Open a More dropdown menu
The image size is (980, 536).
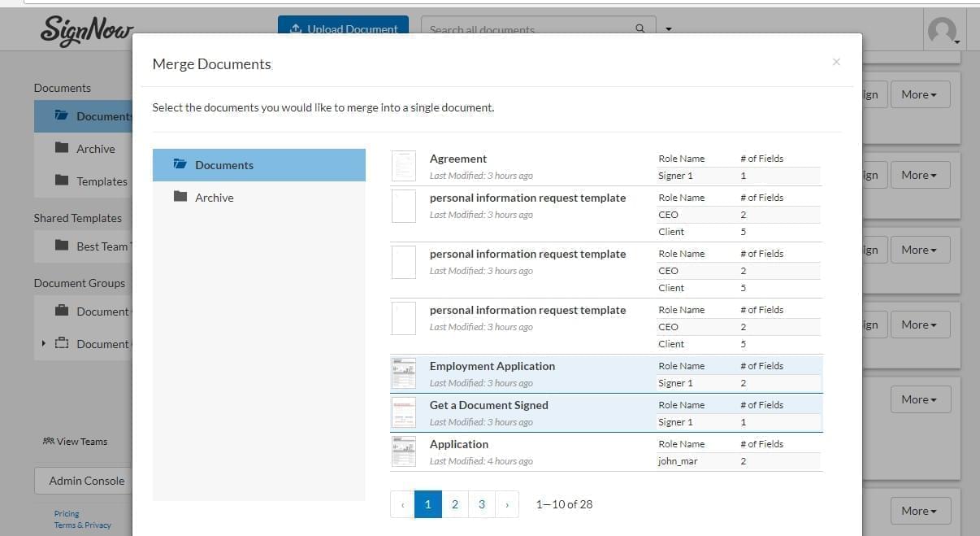(919, 94)
